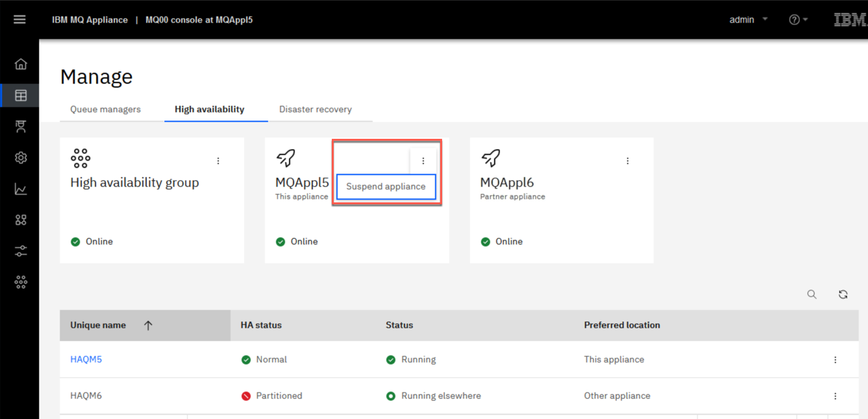Image resolution: width=868 pixels, height=419 pixels.
Task: Click Online status on MQAppl6 card
Action: [x=501, y=241]
